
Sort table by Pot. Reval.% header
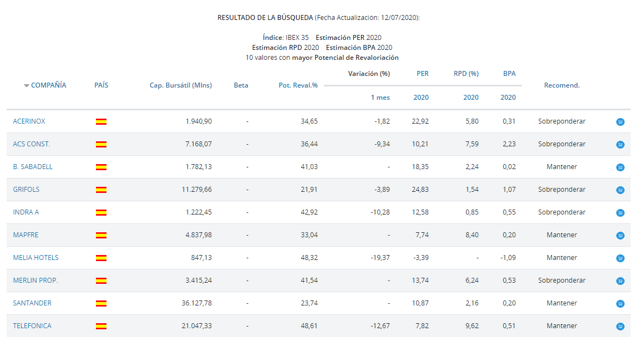tap(298, 85)
